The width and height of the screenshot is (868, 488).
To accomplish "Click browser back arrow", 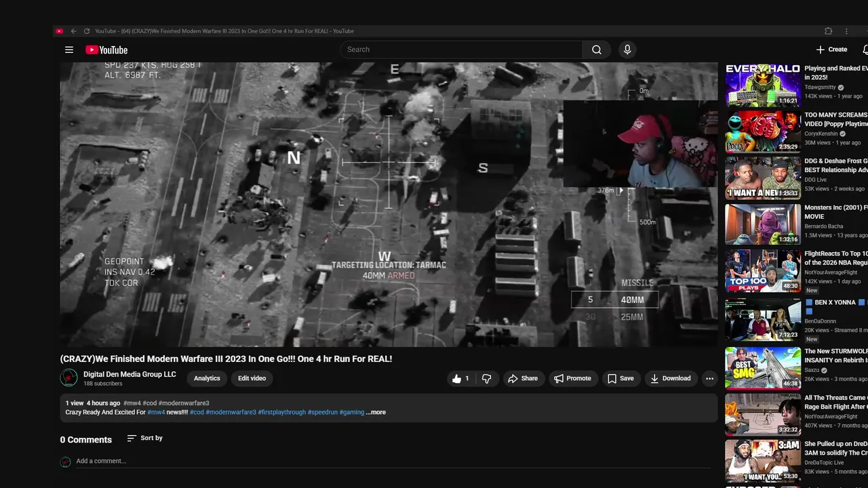I will [x=73, y=31].
